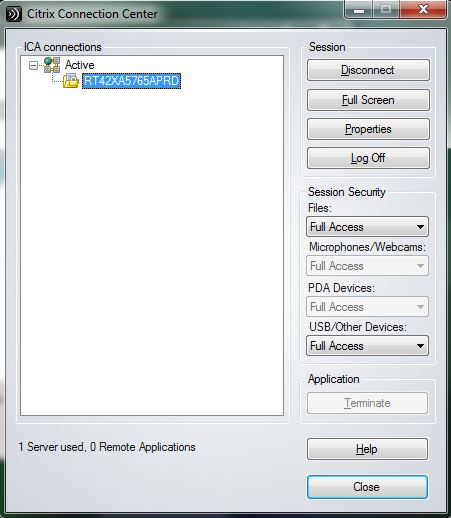Click the Terminate application button
Viewport: 451px width, 518px height.
point(367,403)
